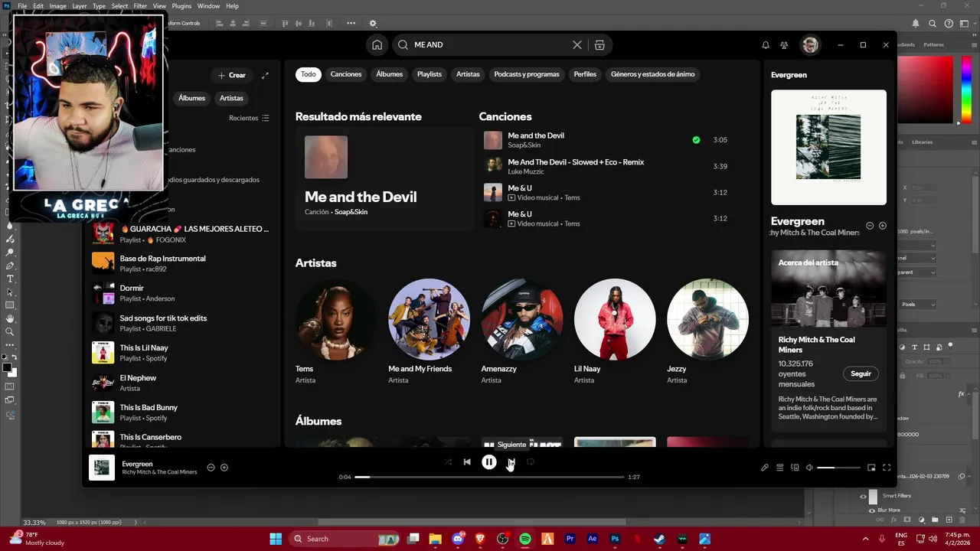Switch to Géneros y estados de ánimo filter

point(653,74)
